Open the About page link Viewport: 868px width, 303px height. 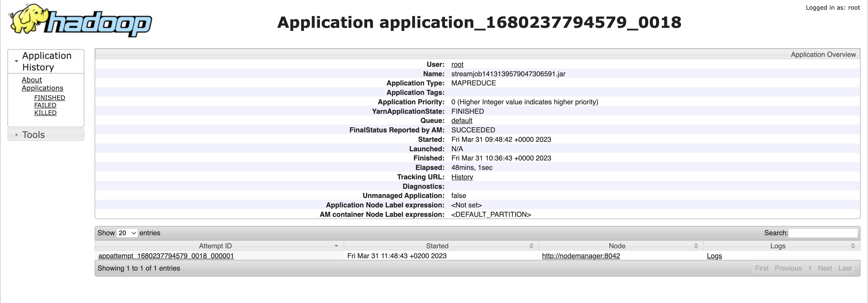(32, 80)
